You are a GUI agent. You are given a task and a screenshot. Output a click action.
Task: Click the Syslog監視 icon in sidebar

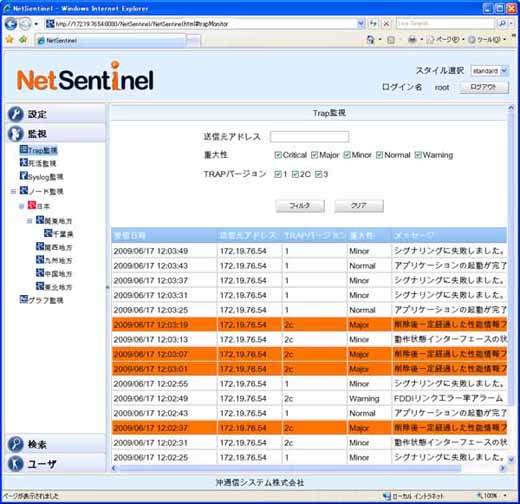point(23,176)
